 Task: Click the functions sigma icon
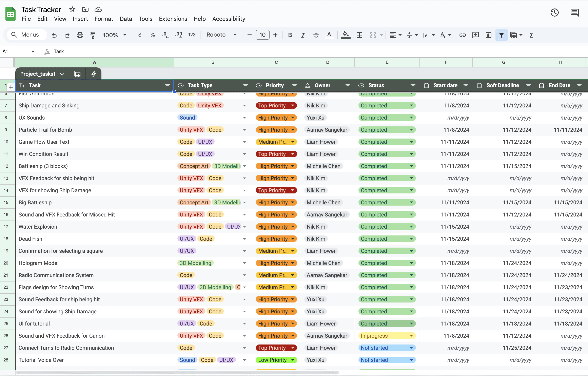531,35
